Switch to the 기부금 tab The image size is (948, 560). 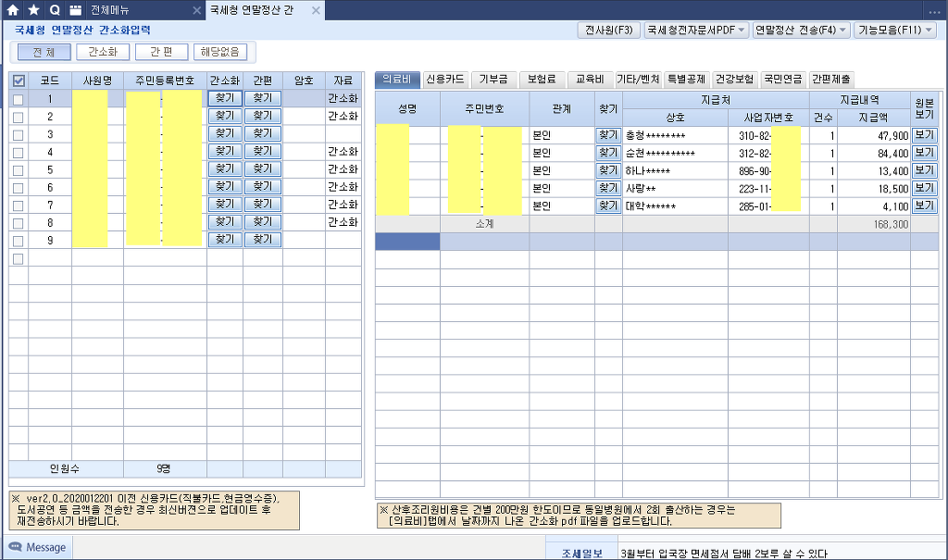pos(493,80)
